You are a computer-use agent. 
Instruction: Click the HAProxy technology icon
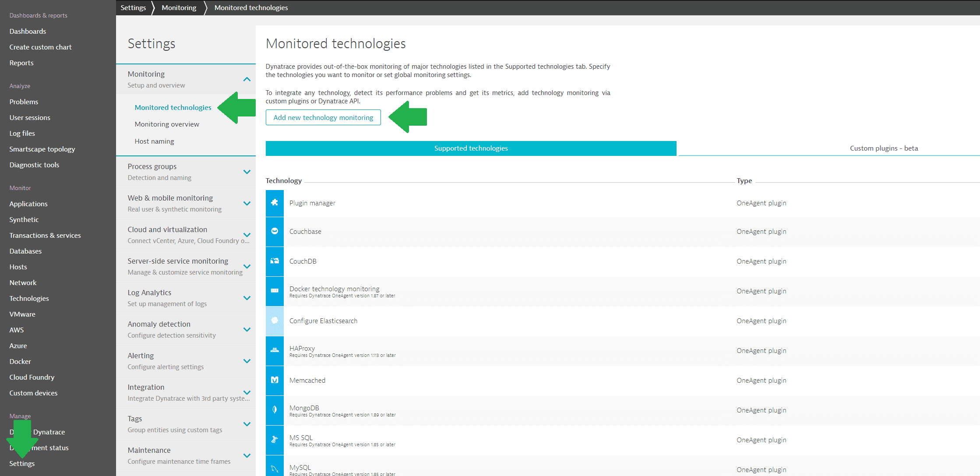click(275, 350)
